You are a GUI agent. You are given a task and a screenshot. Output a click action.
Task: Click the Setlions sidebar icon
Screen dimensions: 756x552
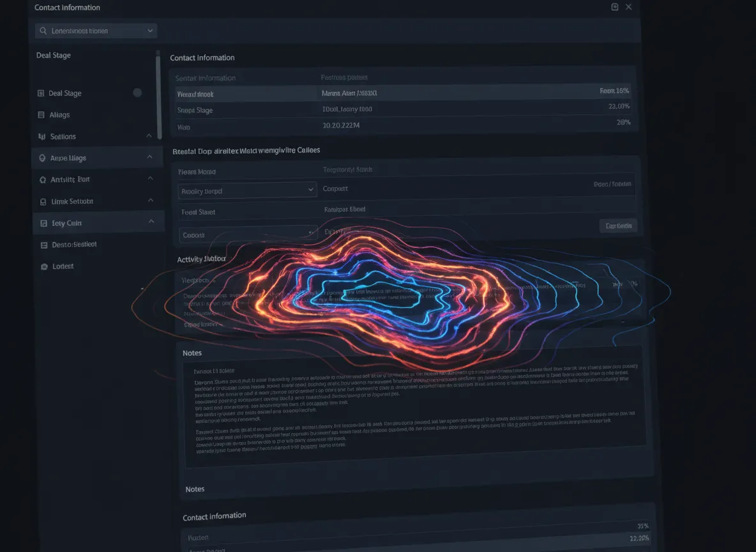tap(42, 137)
